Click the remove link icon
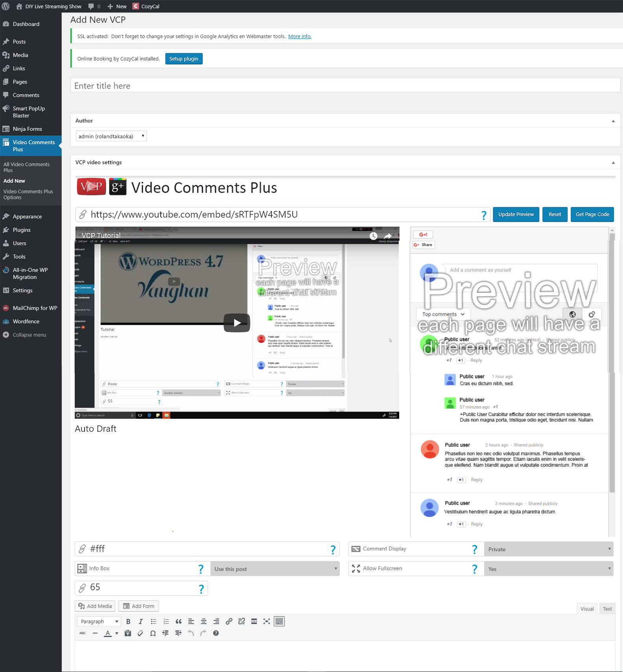This screenshot has height=672, width=623. click(241, 621)
